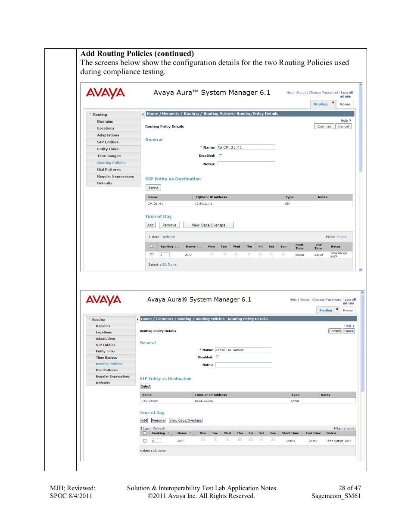Collapse the navigation pane arrow in Local Fax Server screenshot
This screenshot has height=532, width=411.
point(137,319)
